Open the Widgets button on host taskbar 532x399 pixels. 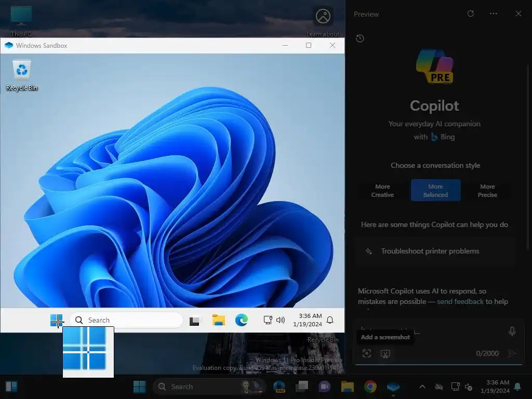[11, 387]
